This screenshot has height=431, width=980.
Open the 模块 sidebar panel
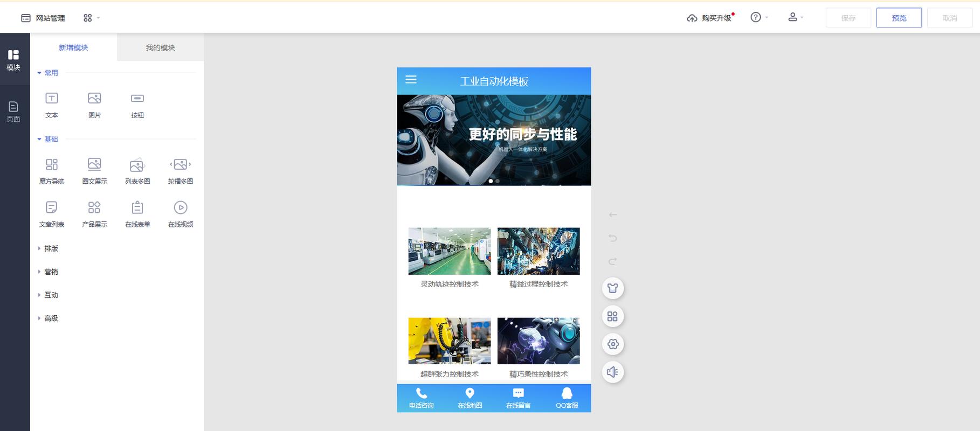pos(13,59)
